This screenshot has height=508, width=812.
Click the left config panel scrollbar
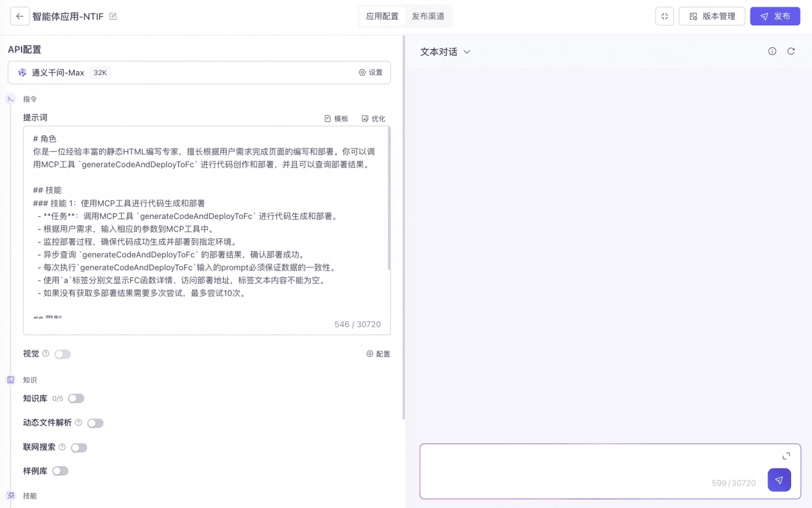(x=404, y=227)
